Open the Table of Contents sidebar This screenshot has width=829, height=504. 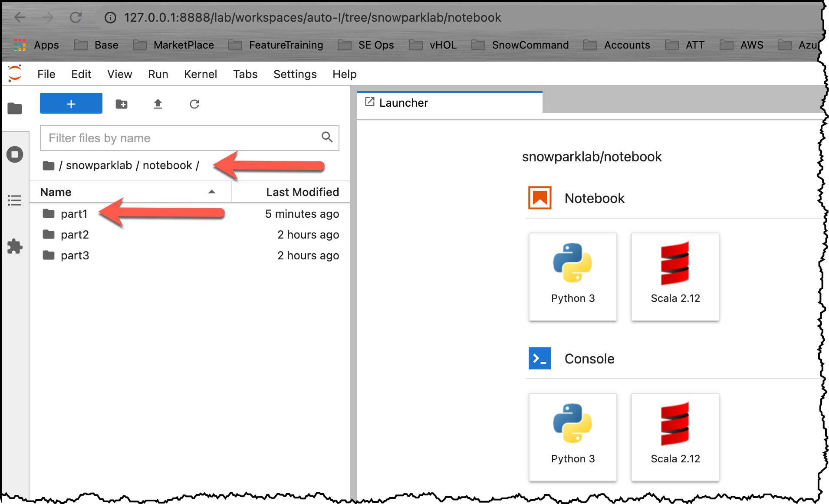15,200
